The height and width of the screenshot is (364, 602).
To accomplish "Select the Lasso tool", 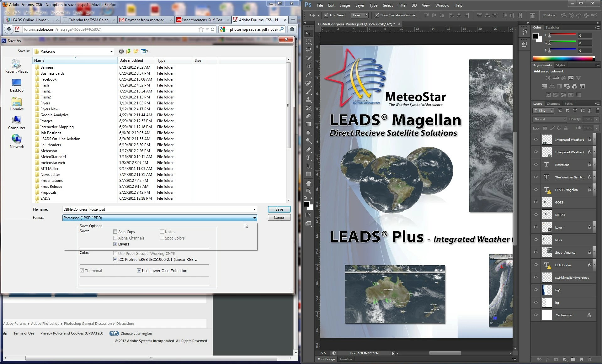I will 308,50.
